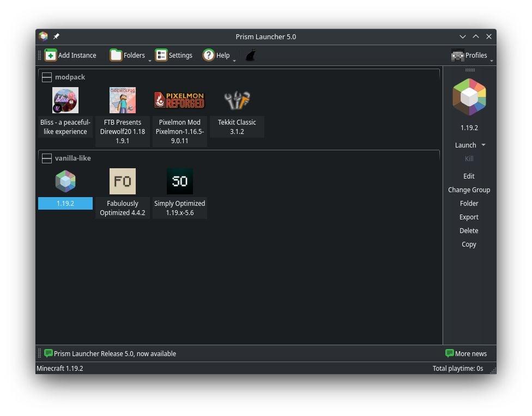532x416 pixels.
Task: Expand the Help dropdown arrow
Action: tap(234, 60)
